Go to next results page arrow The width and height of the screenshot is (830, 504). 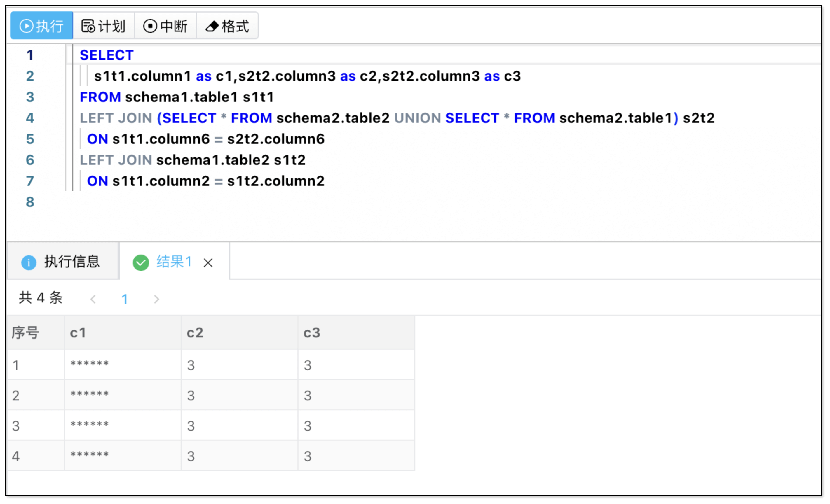click(x=156, y=299)
